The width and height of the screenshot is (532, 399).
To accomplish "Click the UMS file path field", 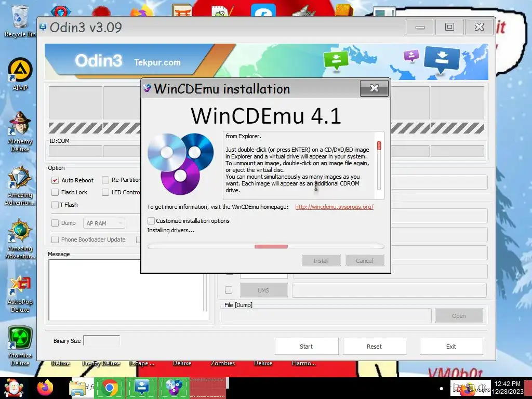I will 389,290.
